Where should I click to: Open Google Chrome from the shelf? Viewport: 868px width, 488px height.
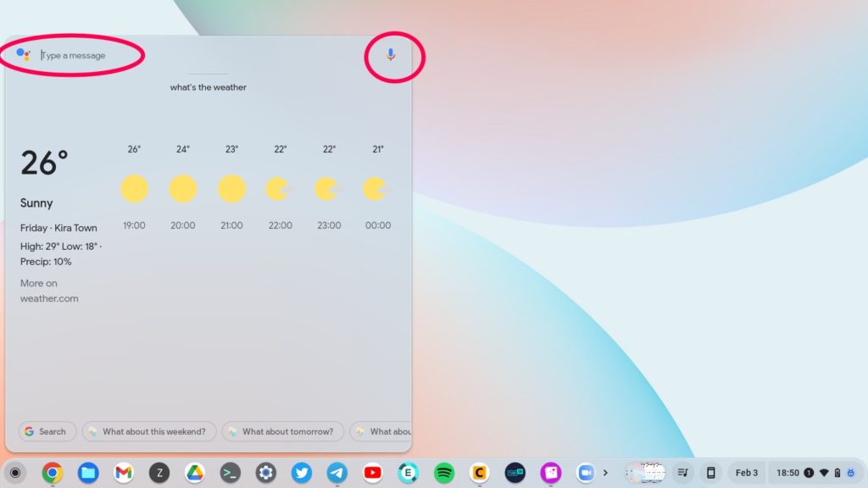pyautogui.click(x=53, y=473)
